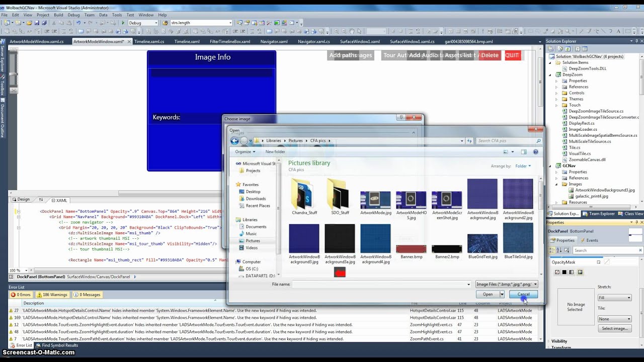Viewport: 644px width, 362px height.
Task: Open the Image Files type filter dropdown
Action: click(x=507, y=284)
